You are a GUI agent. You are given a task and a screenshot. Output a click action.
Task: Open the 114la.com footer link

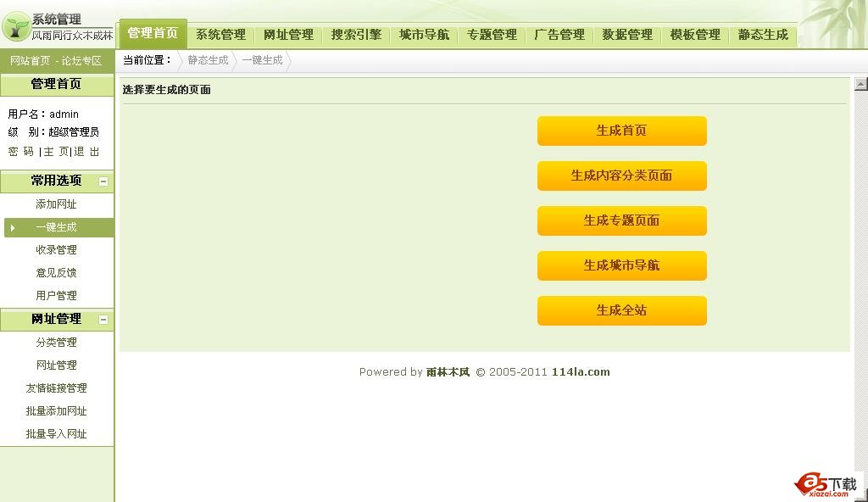(x=581, y=372)
